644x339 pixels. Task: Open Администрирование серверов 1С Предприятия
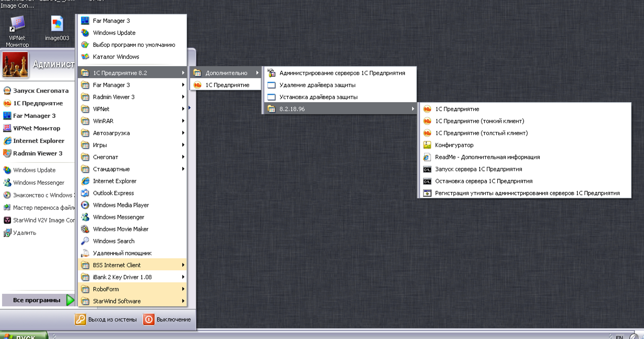tap(340, 73)
